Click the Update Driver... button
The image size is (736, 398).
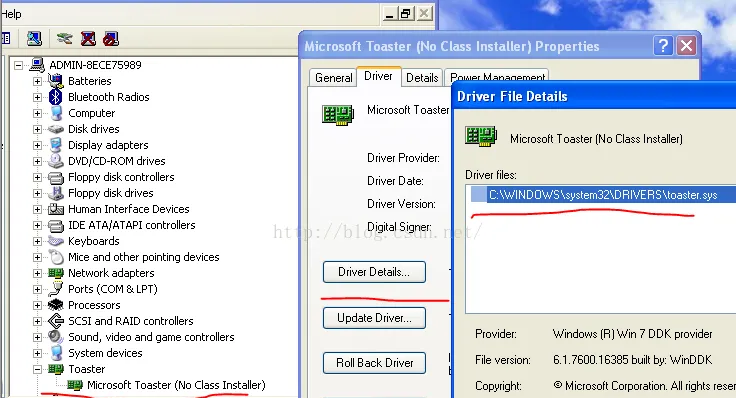(x=374, y=318)
